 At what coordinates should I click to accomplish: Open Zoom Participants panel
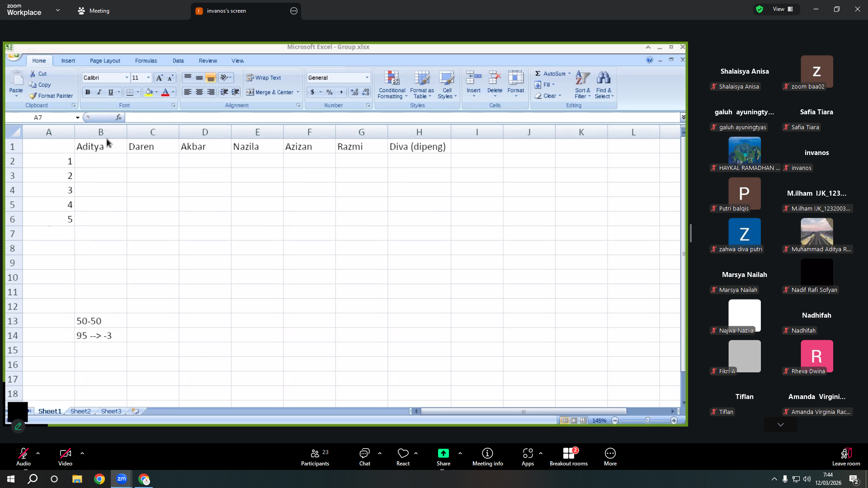315,457
